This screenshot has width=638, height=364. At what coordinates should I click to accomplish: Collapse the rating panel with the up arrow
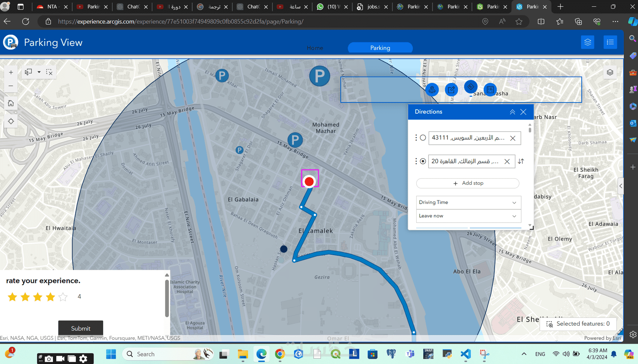coord(167,275)
